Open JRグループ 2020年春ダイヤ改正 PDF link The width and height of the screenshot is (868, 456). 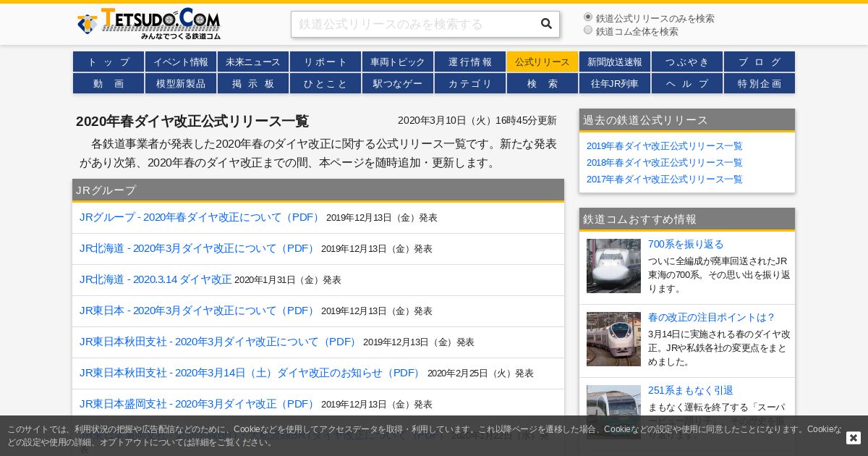201,217
